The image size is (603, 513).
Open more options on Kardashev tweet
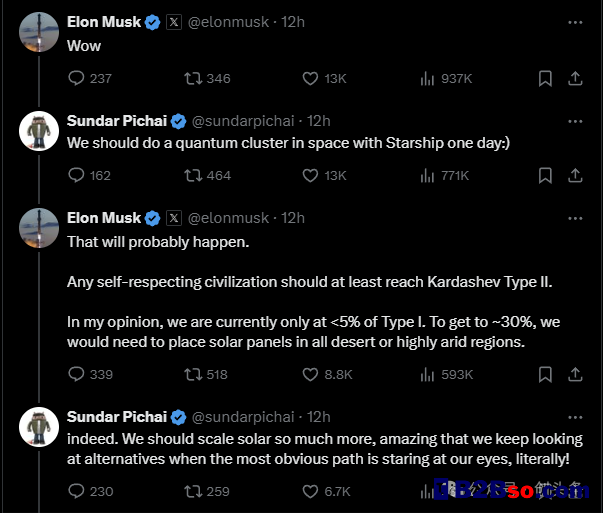click(x=575, y=218)
